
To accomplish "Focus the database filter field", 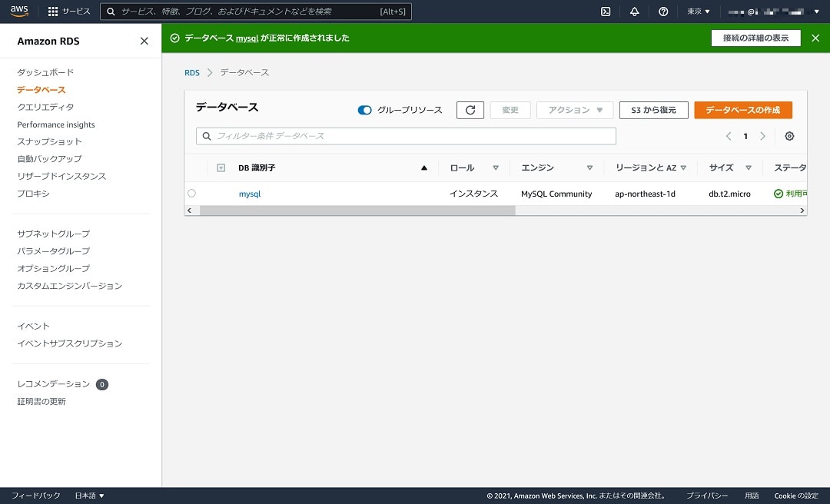I will [406, 136].
